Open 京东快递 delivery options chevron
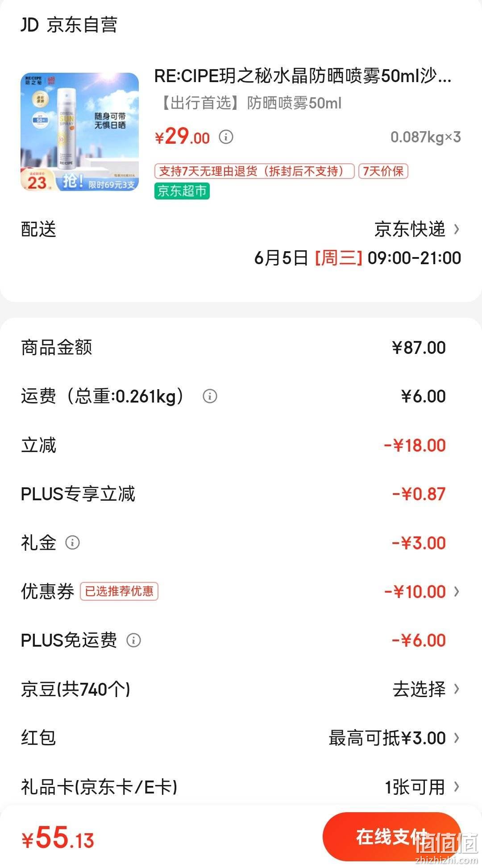Image resolution: width=482 pixels, height=868 pixels. tap(456, 229)
